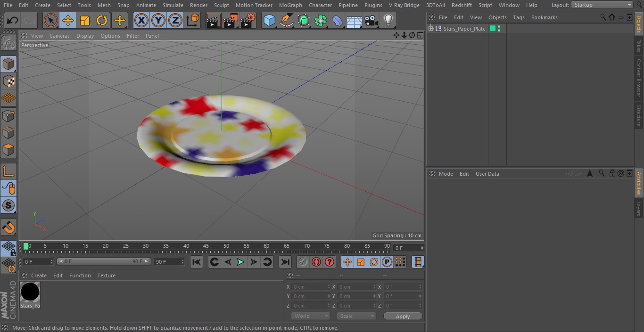Select Model mode icon
Image resolution: width=644 pixels, height=332 pixels.
(x=8, y=64)
